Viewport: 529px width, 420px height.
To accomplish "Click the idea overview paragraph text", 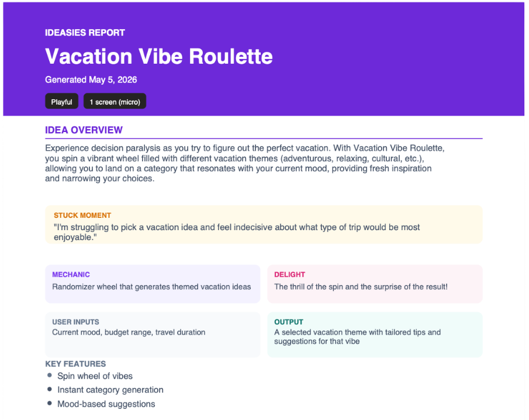I will (x=245, y=163).
